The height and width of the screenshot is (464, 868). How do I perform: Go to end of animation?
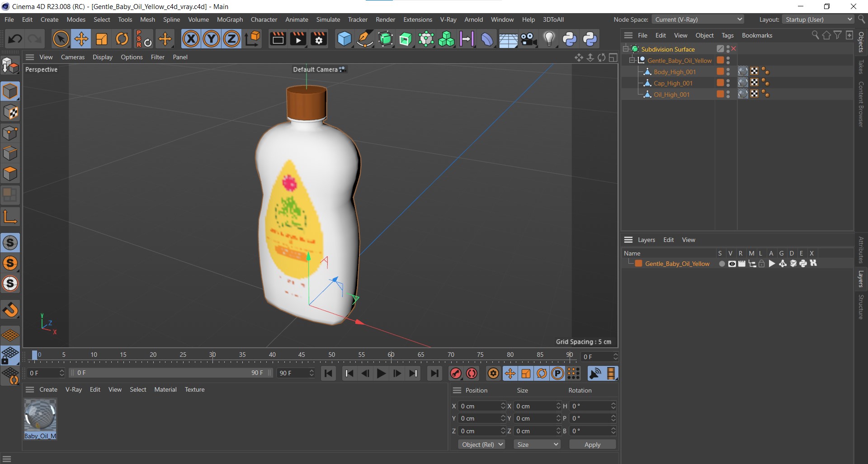(x=434, y=373)
